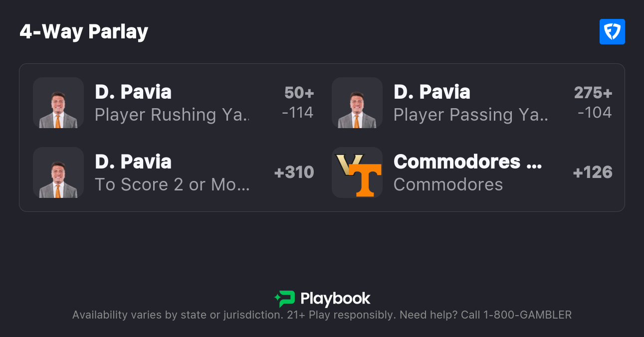Click the gray Commodores selection label
The image size is (644, 337).
click(448, 184)
